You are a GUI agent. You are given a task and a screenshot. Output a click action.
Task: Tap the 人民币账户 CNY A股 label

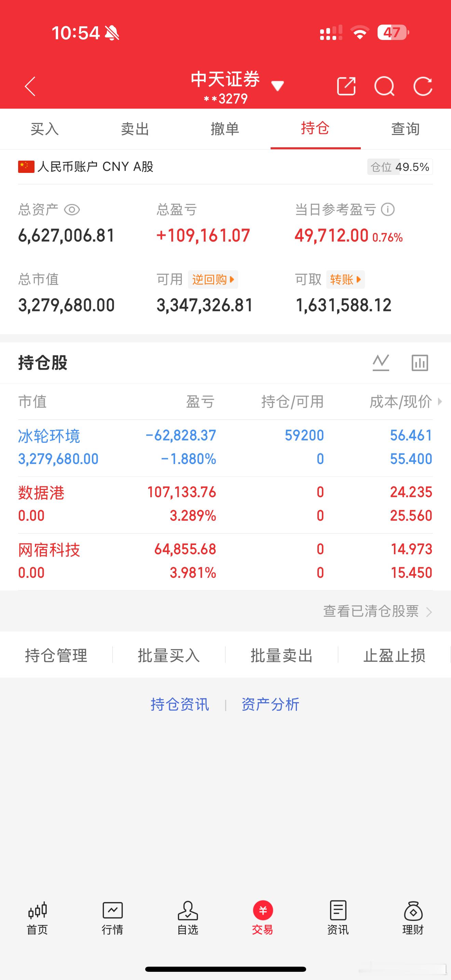coord(95,167)
